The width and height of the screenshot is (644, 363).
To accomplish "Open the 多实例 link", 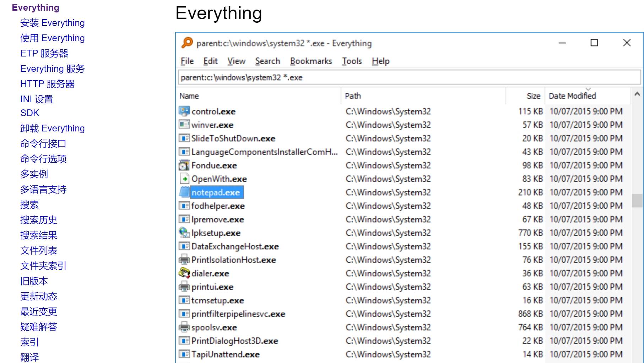I will [34, 174].
